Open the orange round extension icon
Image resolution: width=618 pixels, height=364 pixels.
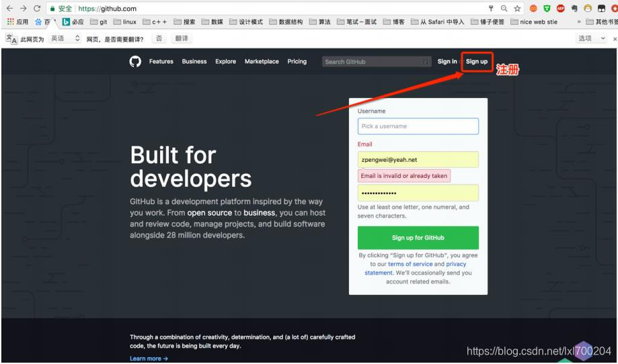[x=533, y=8]
